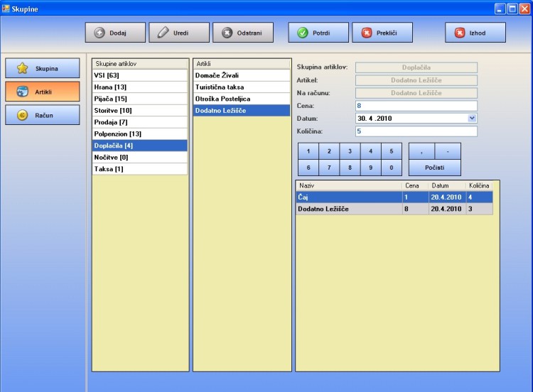Viewport: 533px width, 392px height.
Task: Choose Otroška Posteljica in Artikli list
Action: [242, 99]
